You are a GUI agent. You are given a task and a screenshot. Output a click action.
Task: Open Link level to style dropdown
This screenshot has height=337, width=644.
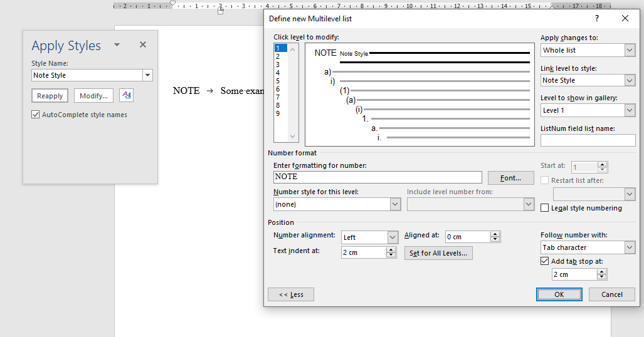pyautogui.click(x=630, y=80)
